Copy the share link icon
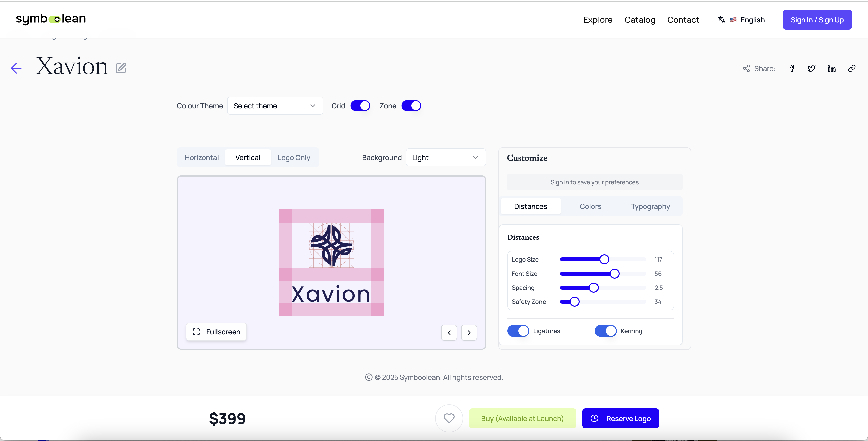 point(852,68)
